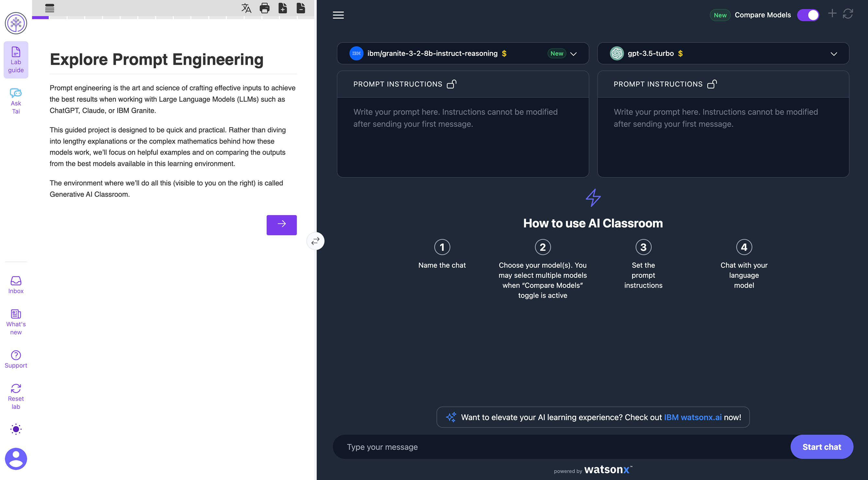
Task: Open the chat hamburger menu
Action: point(338,15)
